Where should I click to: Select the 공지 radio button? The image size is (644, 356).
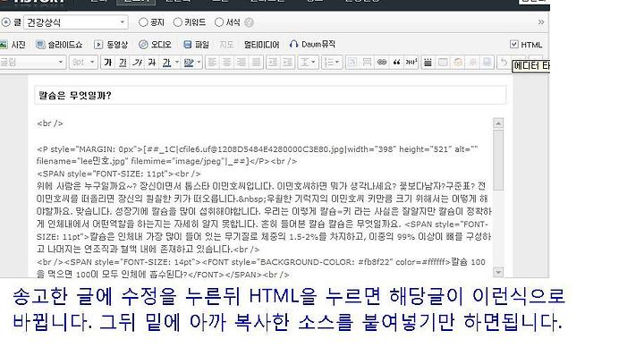(143, 22)
